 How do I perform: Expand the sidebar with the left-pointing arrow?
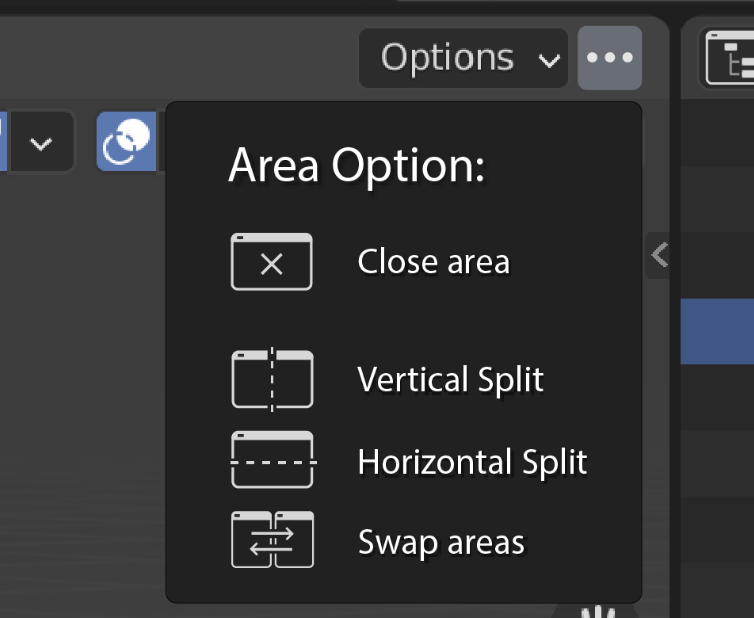[658, 255]
